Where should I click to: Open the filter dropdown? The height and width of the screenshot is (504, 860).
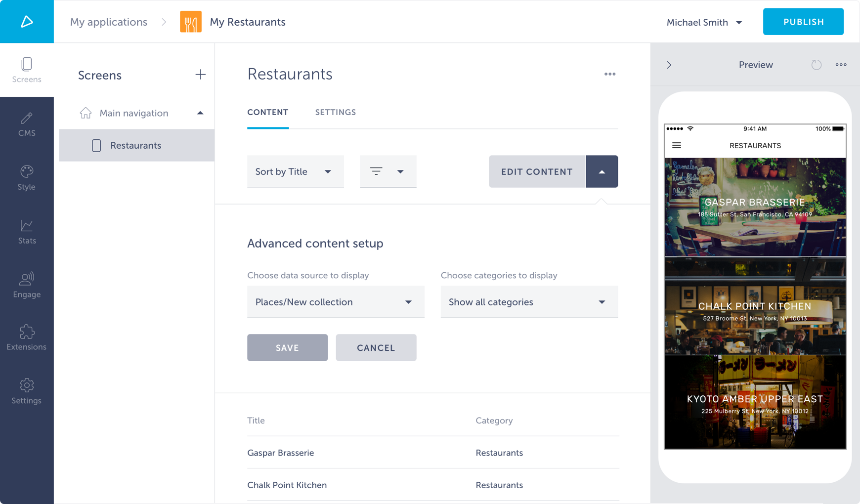tap(388, 171)
